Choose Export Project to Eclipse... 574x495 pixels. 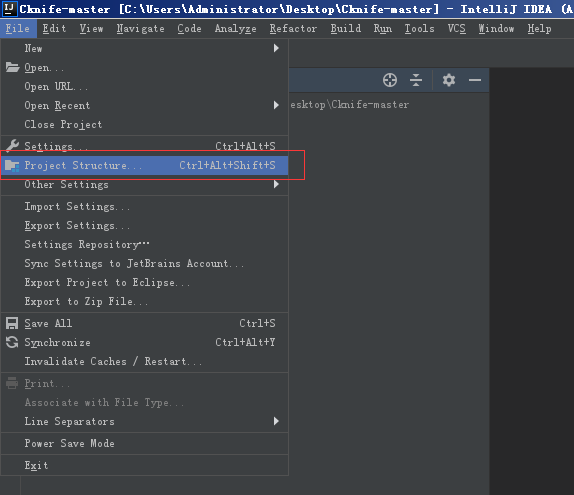[144, 283]
